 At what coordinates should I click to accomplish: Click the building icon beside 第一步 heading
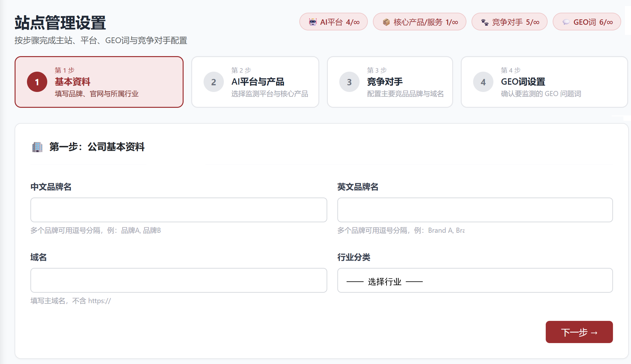coord(37,147)
